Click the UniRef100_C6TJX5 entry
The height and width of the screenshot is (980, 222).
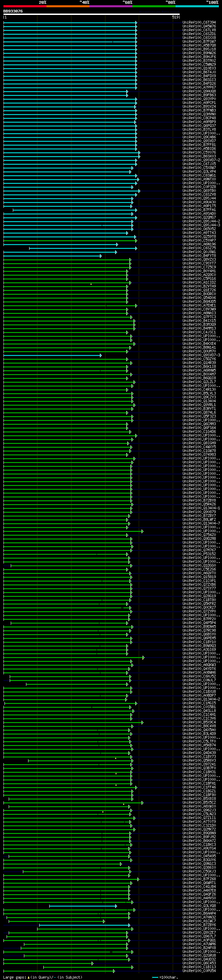point(199,164)
